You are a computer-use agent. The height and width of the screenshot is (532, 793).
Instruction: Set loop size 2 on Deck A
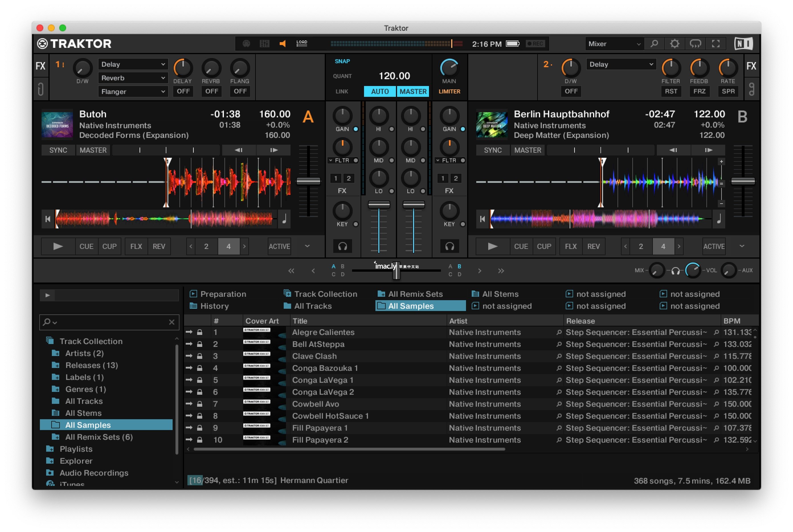(206, 246)
